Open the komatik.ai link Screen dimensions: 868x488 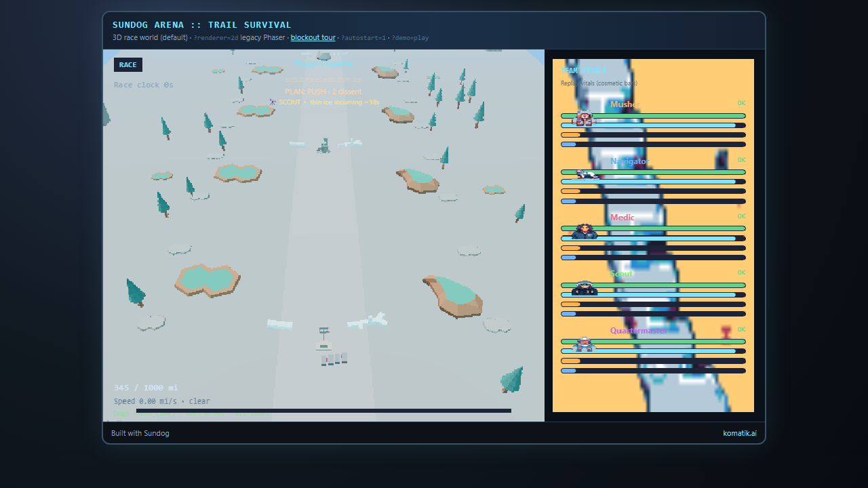(740, 433)
